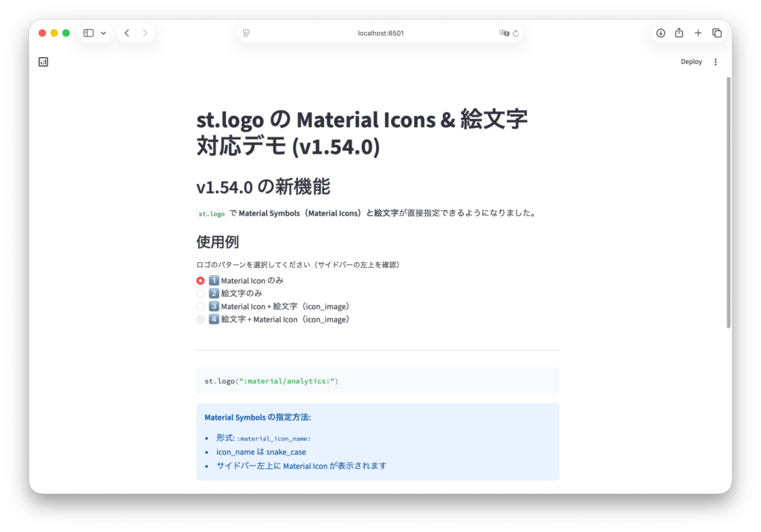Image resolution: width=761 pixels, height=532 pixels.
Task: Expand the sidebar dropdown chevron in Safari toolbar
Action: pos(103,33)
